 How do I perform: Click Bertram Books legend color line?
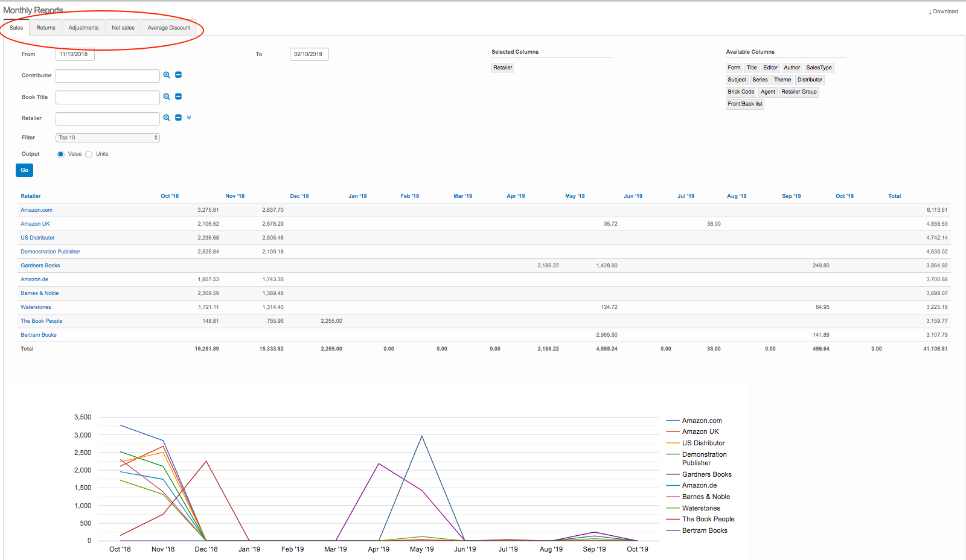pos(673,530)
